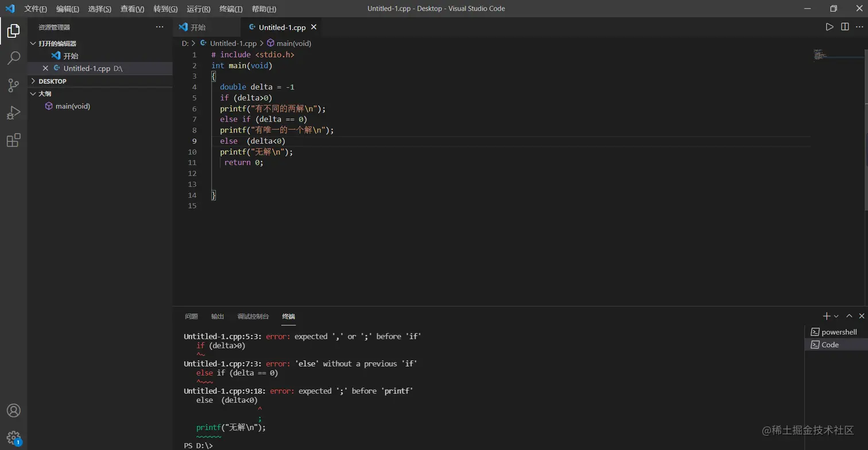Split the editor to the right

tap(845, 27)
